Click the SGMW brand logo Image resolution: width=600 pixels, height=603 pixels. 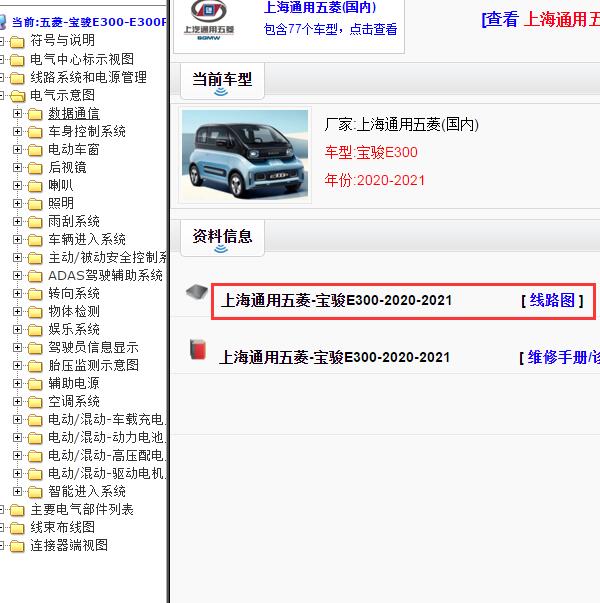209,20
